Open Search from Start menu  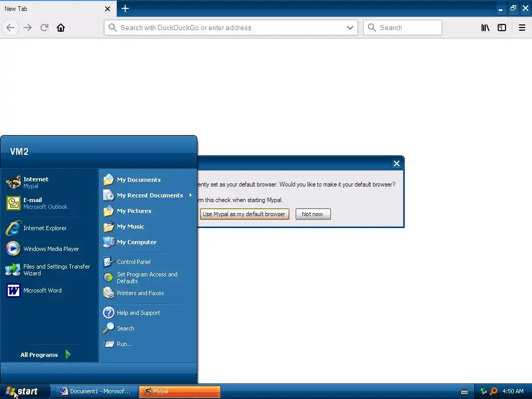coord(148,328)
